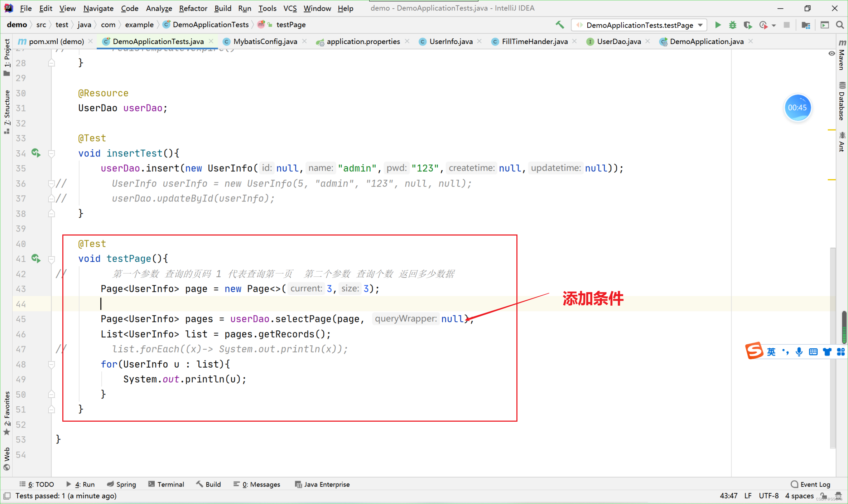This screenshot has height=504, width=848.
Task: Open Java Enterprise tool window
Action: [x=322, y=484]
